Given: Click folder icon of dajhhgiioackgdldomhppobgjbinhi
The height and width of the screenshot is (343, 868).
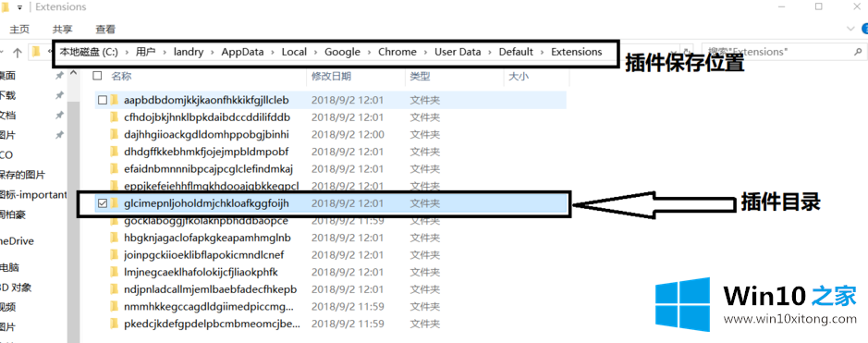Looking at the screenshot, I should tap(115, 134).
